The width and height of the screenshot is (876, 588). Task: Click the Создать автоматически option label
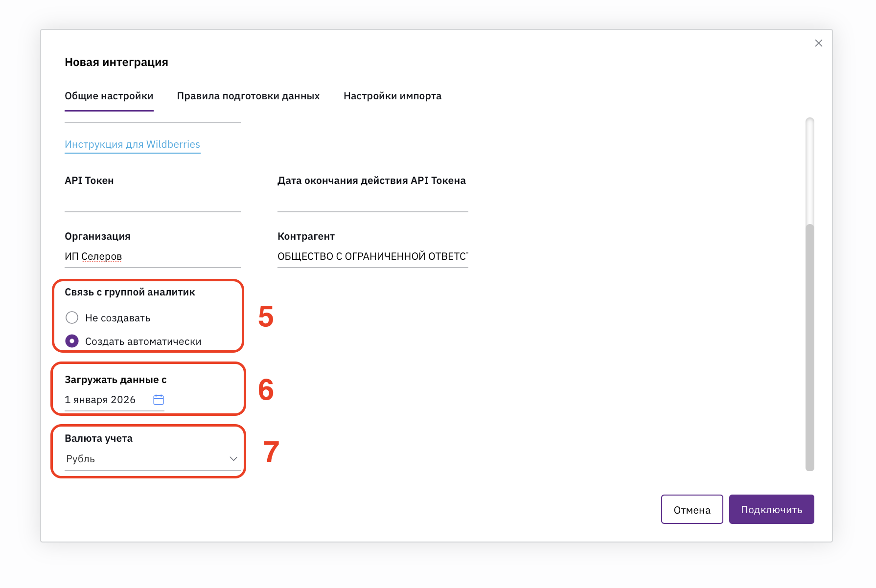143,341
